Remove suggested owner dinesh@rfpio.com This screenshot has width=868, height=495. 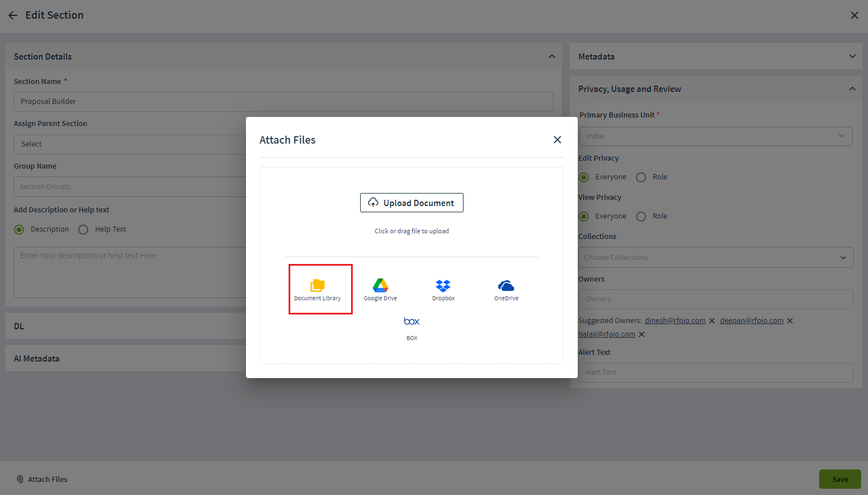click(x=712, y=321)
